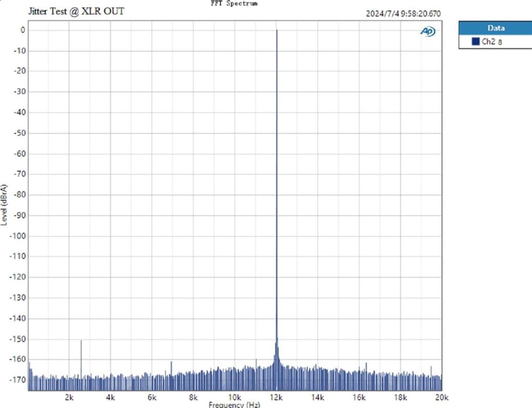Click the 12k tick label on frequency axis
Image resolution: width=532 pixels, height=408 pixels.
click(x=276, y=397)
